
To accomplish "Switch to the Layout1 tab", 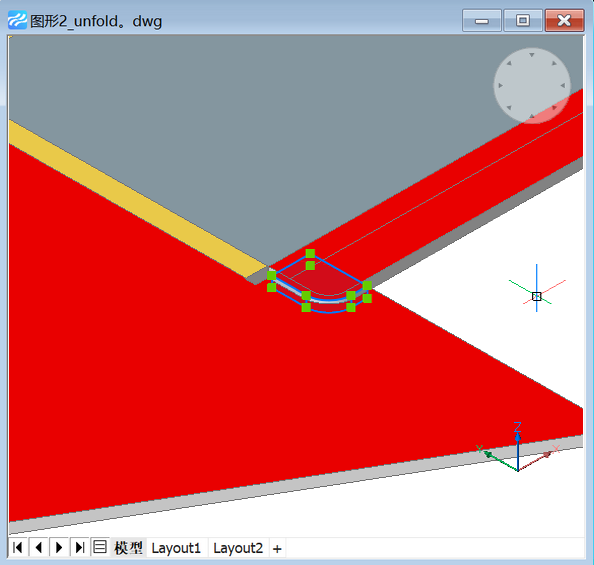I will (176, 548).
